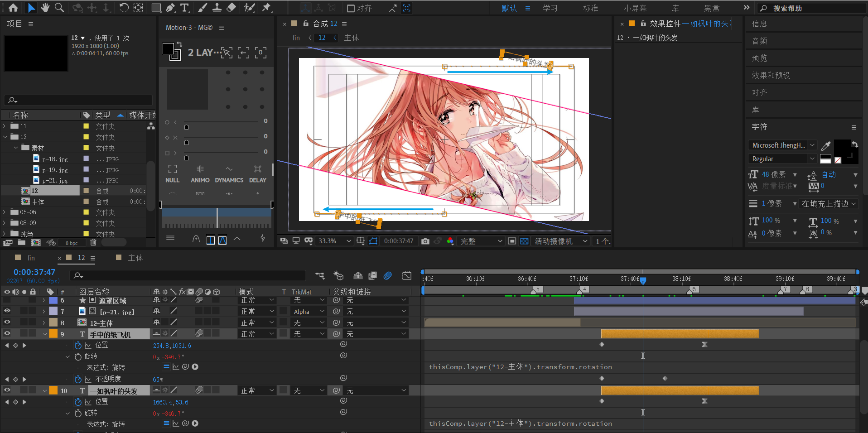
Task: Enable the 对齐 snapping checkbox
Action: coord(351,8)
